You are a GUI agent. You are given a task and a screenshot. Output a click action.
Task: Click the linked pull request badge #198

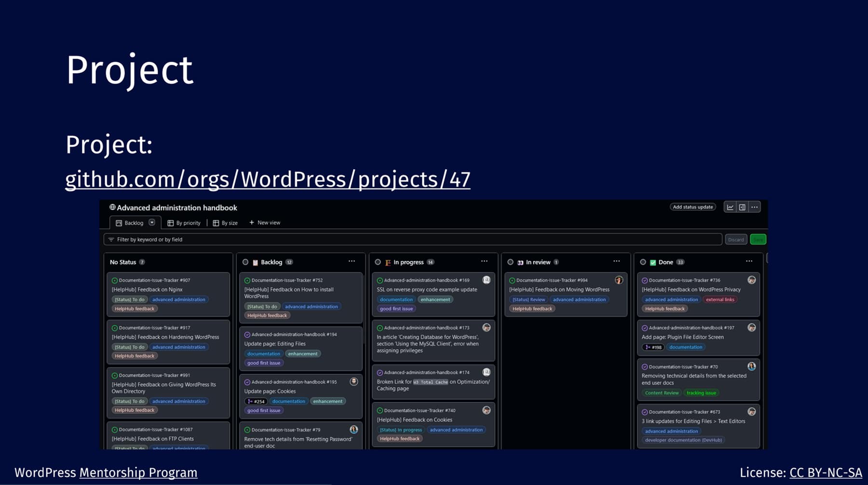click(x=653, y=347)
